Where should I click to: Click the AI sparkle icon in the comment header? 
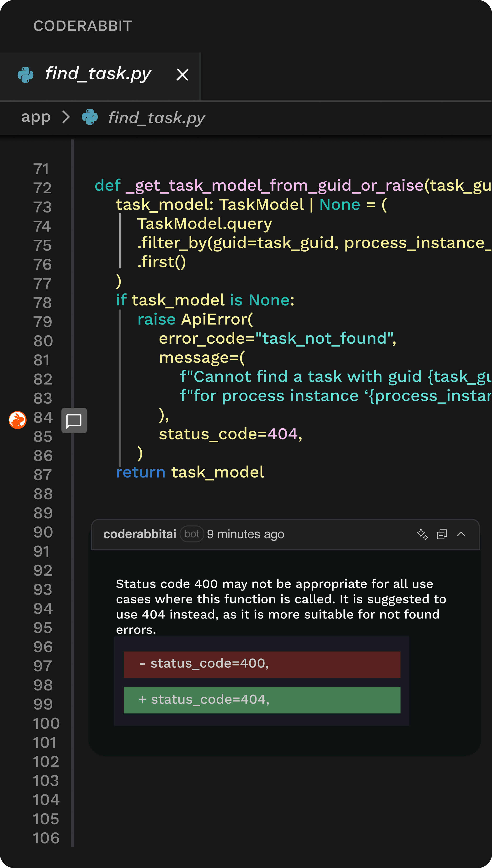pos(422,534)
